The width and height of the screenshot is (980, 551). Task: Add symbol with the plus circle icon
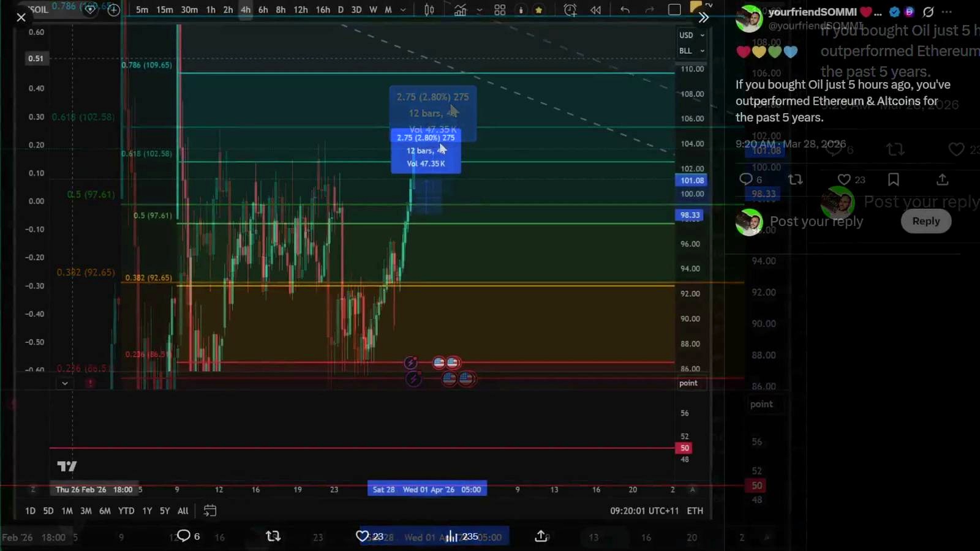pos(113,10)
